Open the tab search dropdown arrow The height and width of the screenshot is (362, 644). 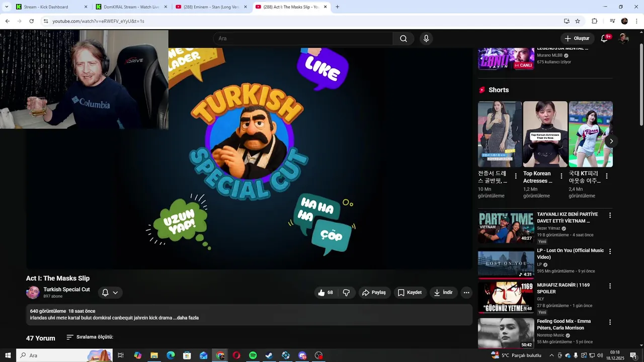click(x=7, y=7)
